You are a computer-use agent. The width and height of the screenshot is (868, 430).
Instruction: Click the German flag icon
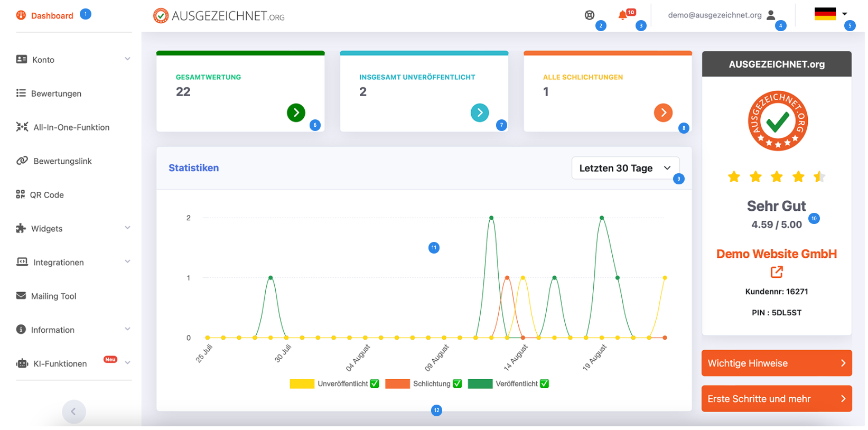[x=825, y=14]
